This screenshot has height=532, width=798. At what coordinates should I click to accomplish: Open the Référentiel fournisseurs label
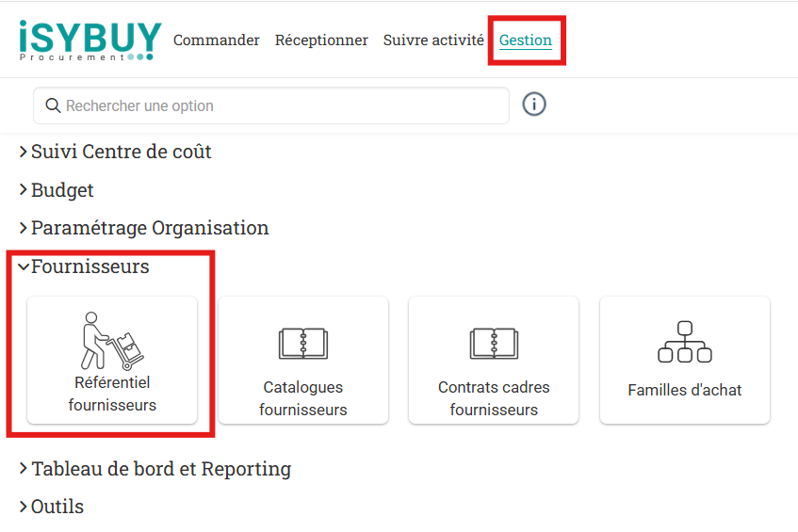click(112, 394)
